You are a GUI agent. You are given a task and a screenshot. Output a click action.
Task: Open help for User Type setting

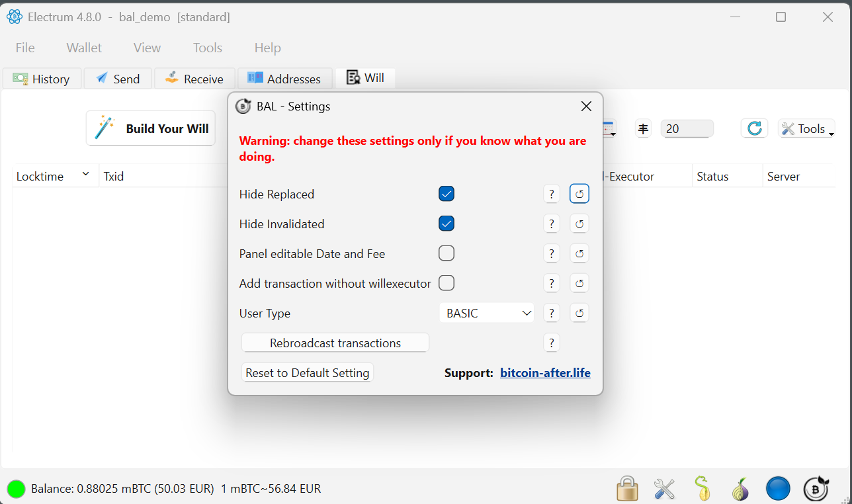tap(552, 313)
